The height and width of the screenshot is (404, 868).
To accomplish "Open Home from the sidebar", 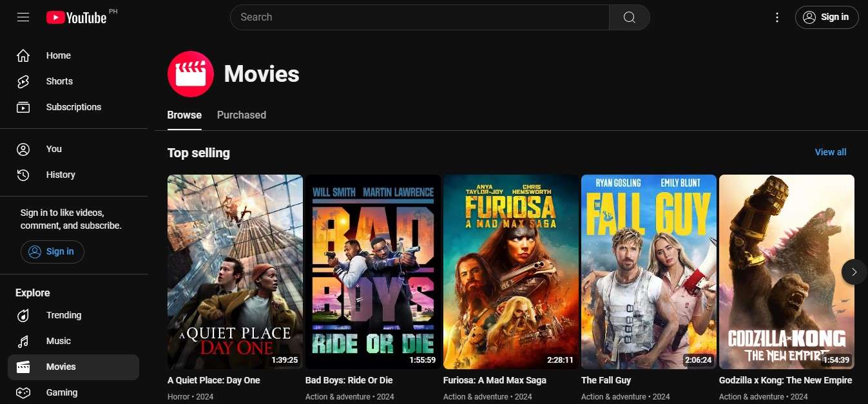I will tap(73, 55).
